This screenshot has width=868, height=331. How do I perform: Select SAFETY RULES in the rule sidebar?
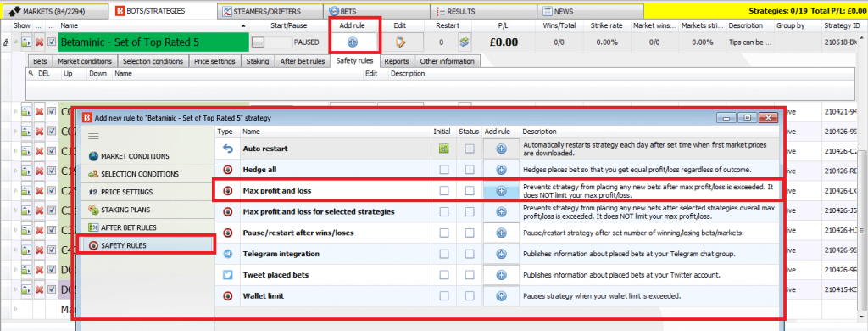pyautogui.click(x=145, y=245)
